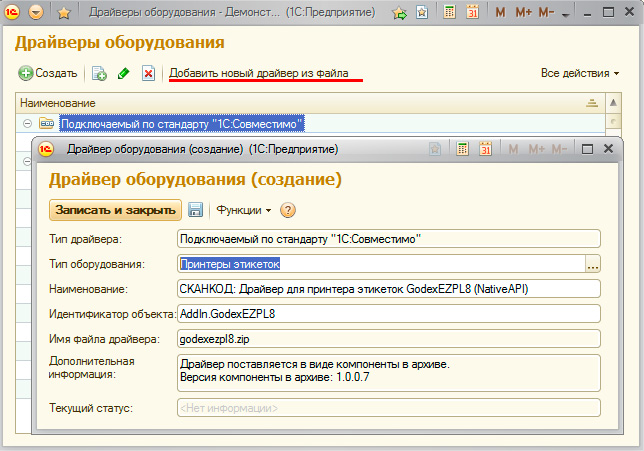
Task: Click the favorites star icon in main title bar
Action: click(x=63, y=14)
